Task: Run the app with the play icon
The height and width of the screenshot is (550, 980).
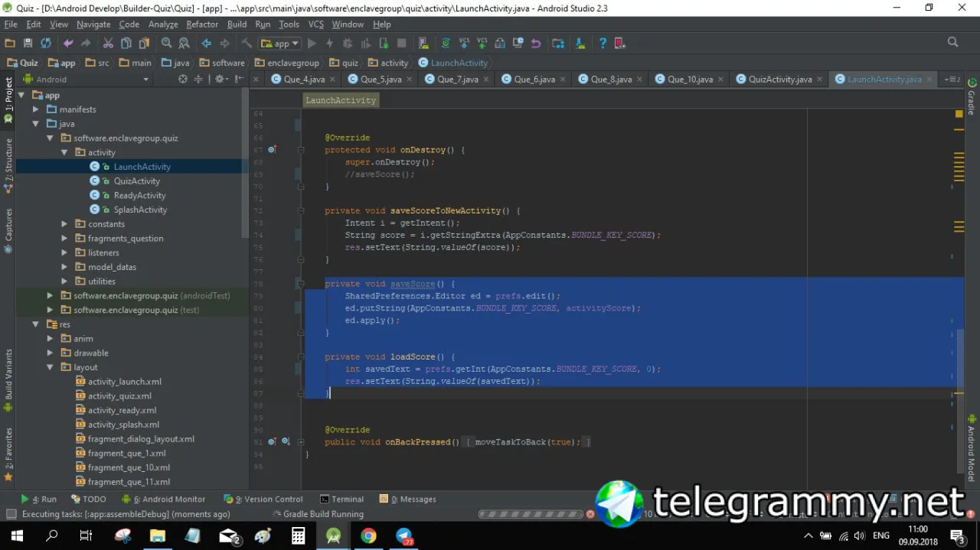Action: [312, 44]
